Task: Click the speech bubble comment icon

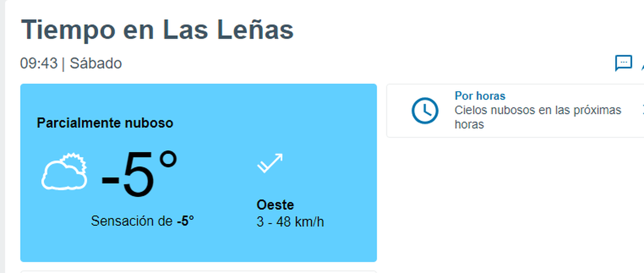Action: pyautogui.click(x=623, y=63)
